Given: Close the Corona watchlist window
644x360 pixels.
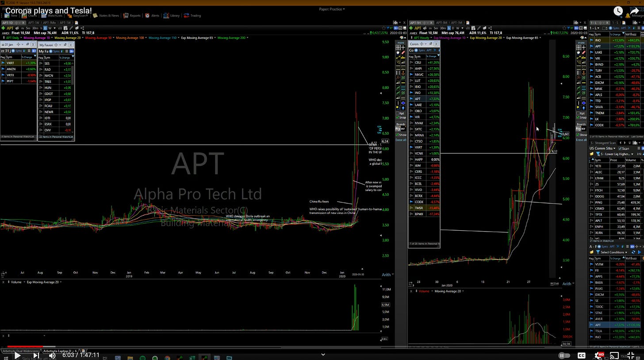Looking at the screenshot, I should pos(436,44).
